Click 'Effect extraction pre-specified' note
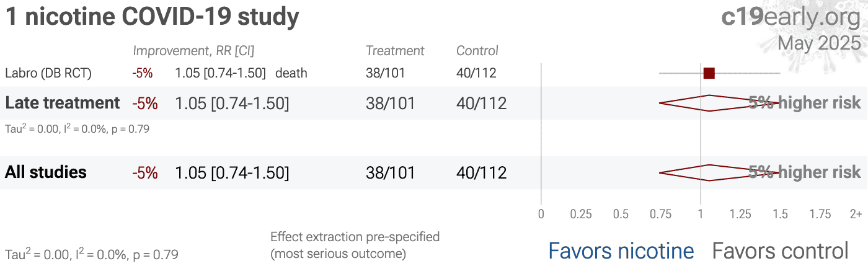The image size is (868, 266). click(355, 236)
